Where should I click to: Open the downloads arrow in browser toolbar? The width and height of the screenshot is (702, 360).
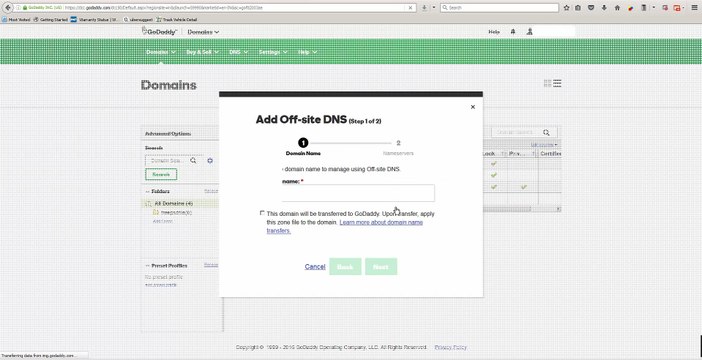(604, 8)
